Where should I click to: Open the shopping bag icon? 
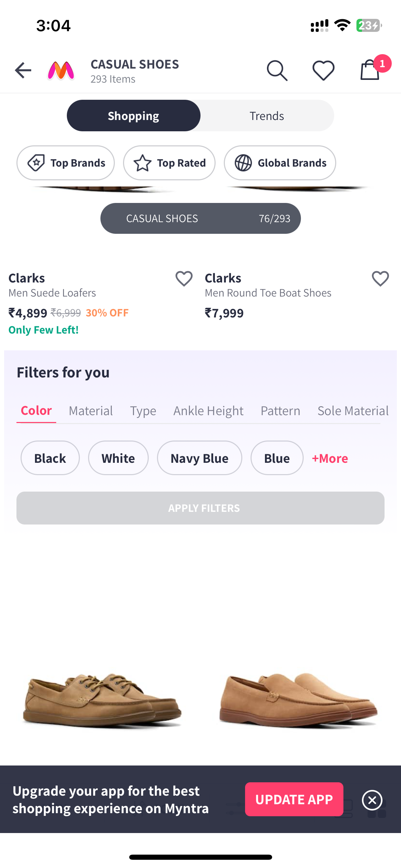pyautogui.click(x=370, y=71)
